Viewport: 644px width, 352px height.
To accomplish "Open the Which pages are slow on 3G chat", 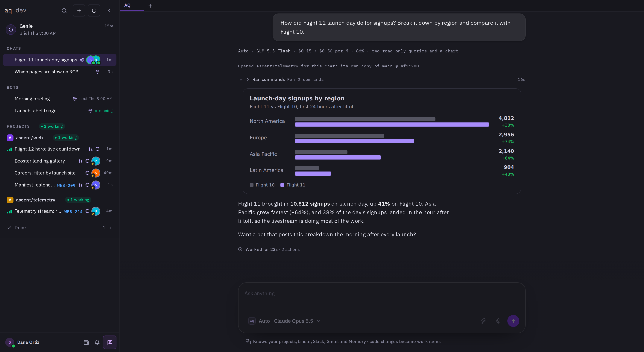I will (x=60, y=72).
